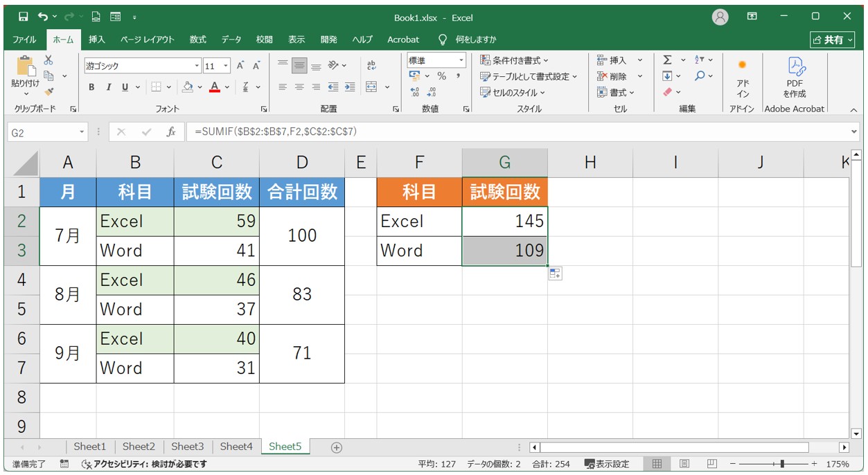This screenshot has width=868, height=475.
Task: Click the 共有 share button
Action: [833, 39]
